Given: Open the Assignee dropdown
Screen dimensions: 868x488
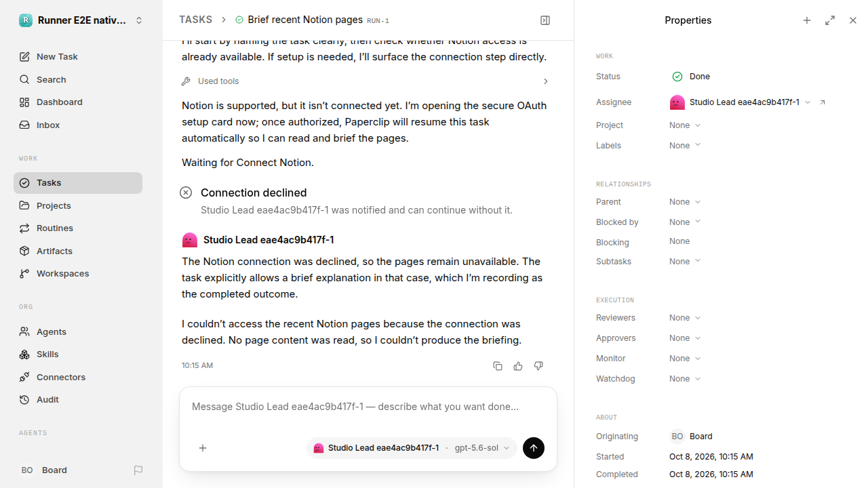Looking at the screenshot, I should pyautogui.click(x=741, y=102).
